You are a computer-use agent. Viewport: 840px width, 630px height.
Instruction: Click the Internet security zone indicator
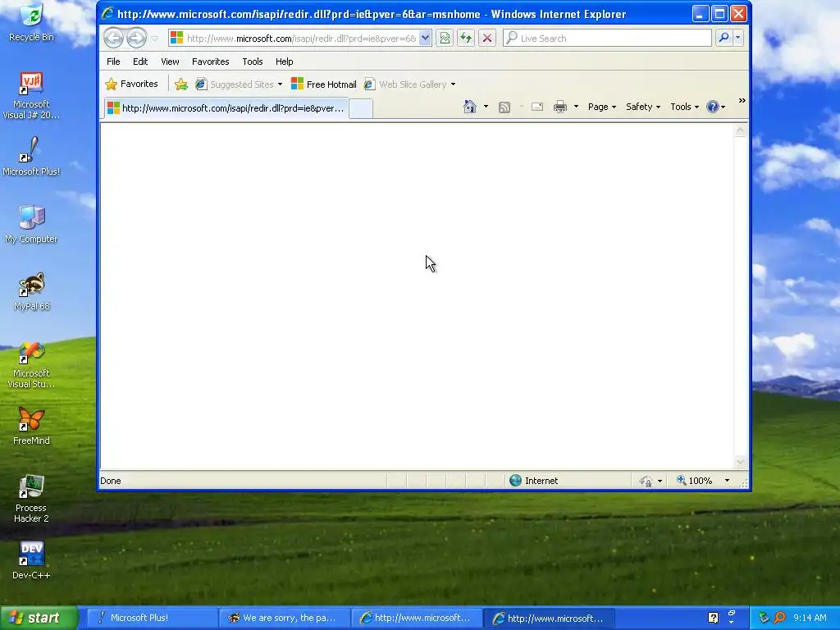(x=533, y=481)
